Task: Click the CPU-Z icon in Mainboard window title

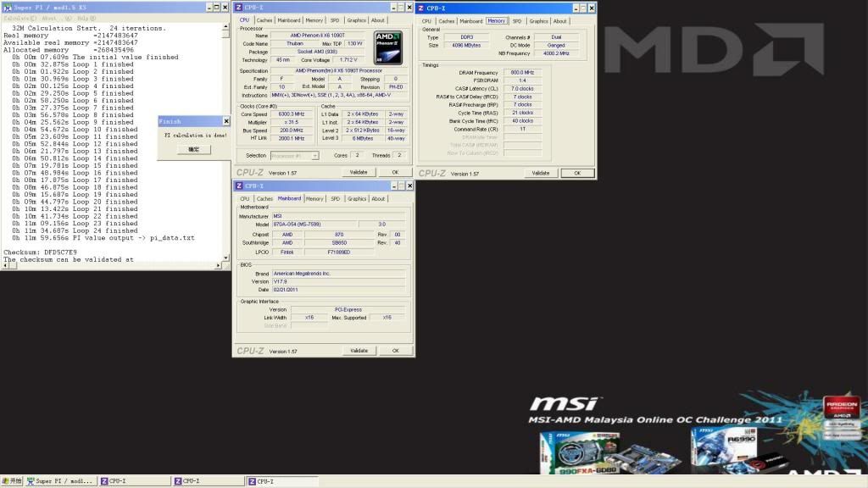Action: [x=240, y=186]
